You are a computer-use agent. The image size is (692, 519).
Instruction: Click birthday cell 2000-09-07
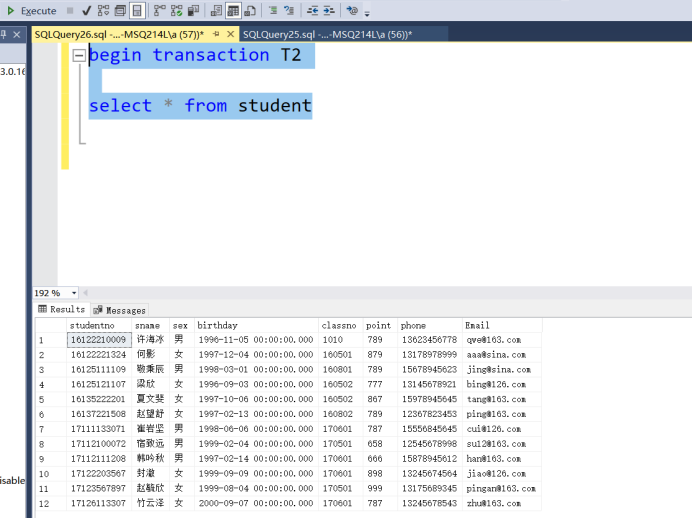pyautogui.click(x=256, y=503)
